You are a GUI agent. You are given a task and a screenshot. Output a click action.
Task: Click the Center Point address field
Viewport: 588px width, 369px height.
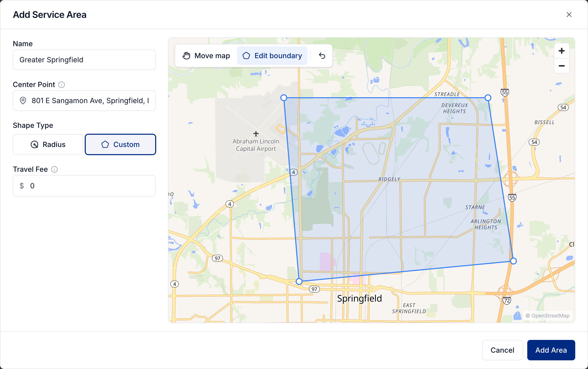(84, 101)
